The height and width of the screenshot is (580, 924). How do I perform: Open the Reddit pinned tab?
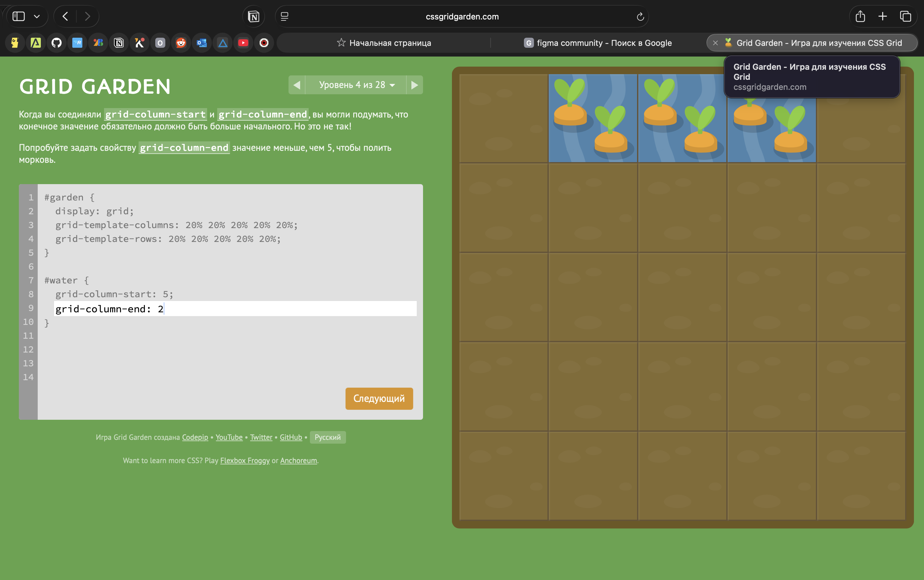[x=181, y=43]
